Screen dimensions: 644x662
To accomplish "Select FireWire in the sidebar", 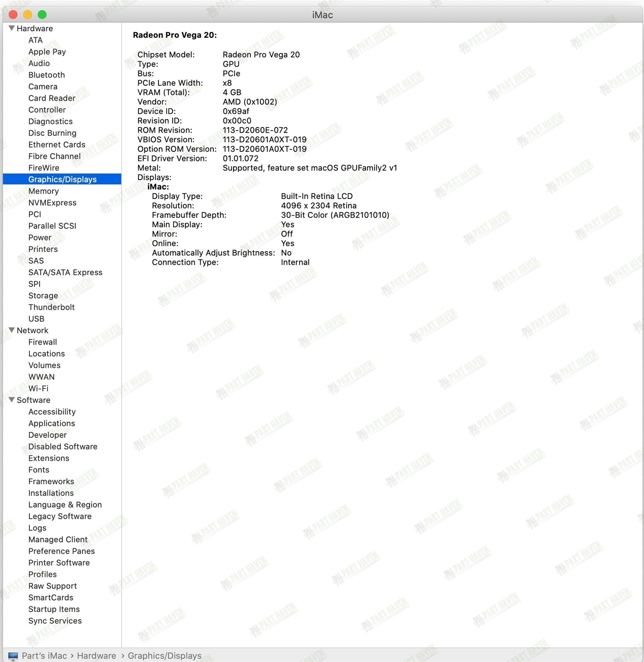I will (44, 168).
